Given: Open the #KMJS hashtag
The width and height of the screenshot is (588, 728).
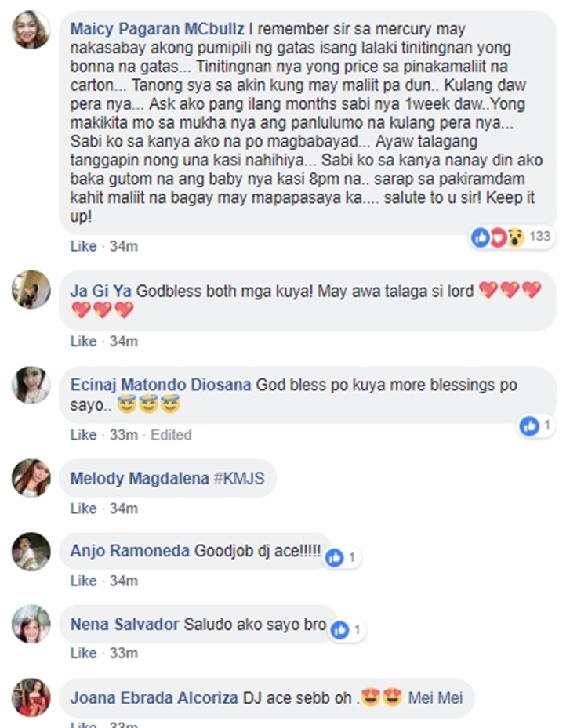Looking at the screenshot, I should click(239, 478).
